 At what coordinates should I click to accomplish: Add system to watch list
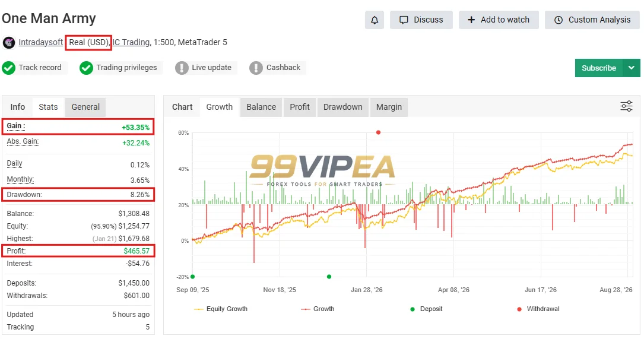pos(498,20)
